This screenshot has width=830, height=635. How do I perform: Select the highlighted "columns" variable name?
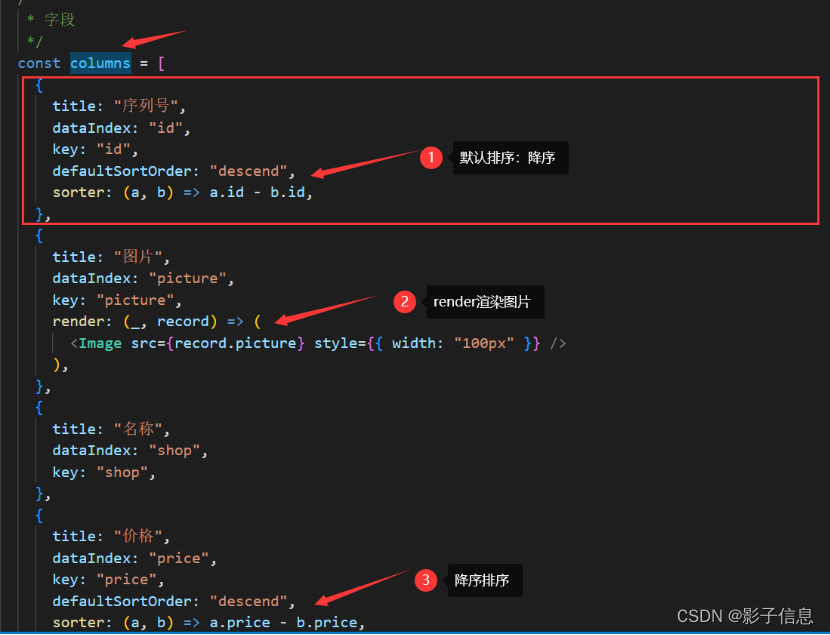pyautogui.click(x=100, y=63)
